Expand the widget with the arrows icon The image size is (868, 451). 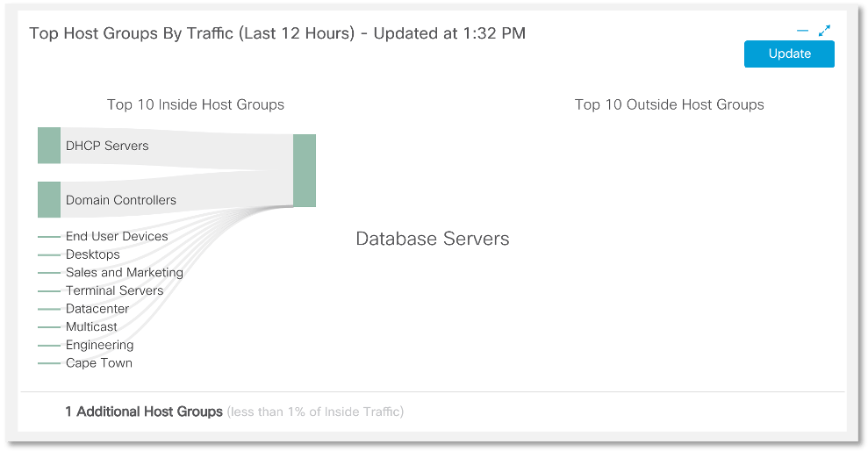824,31
